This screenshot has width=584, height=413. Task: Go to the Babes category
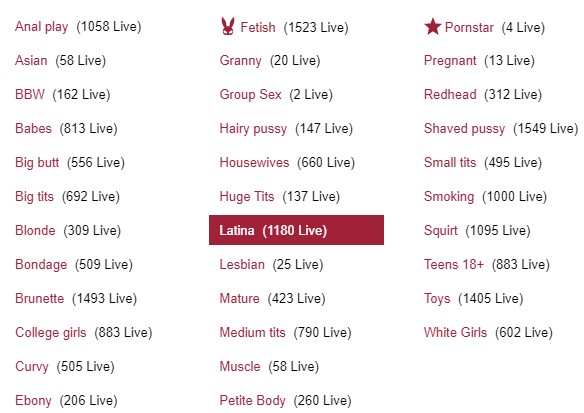33,128
